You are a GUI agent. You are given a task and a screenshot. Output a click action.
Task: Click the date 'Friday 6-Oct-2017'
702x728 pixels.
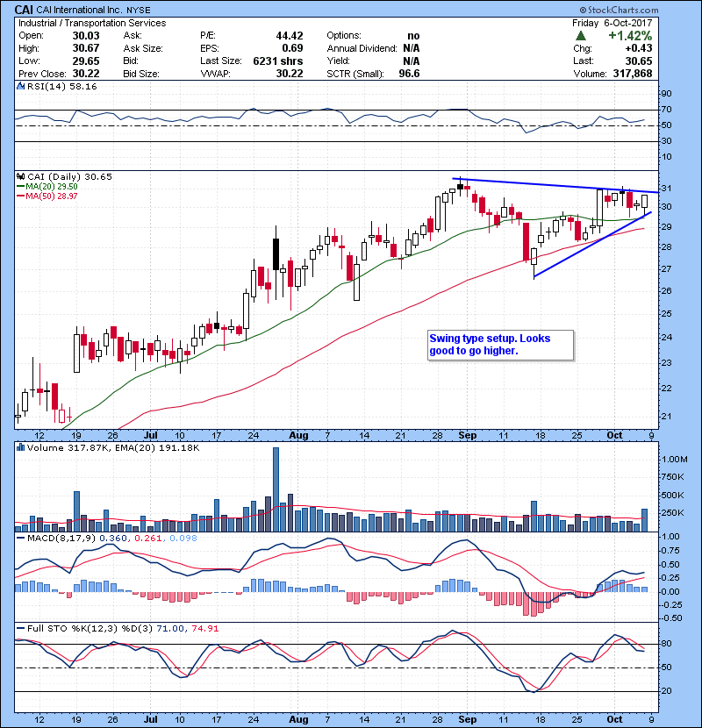click(612, 23)
